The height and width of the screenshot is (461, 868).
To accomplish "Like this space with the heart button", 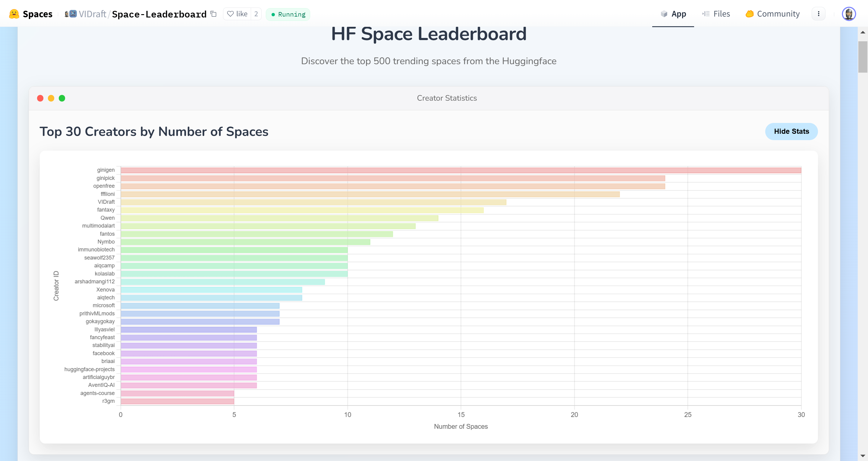I will (237, 14).
